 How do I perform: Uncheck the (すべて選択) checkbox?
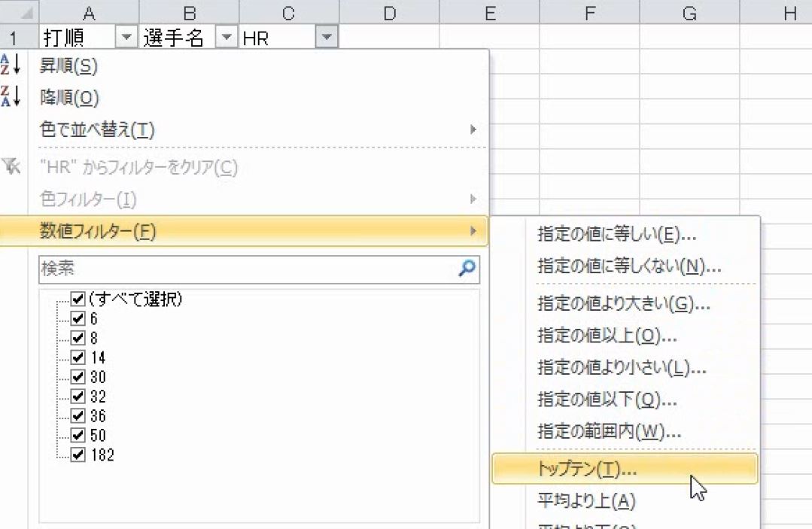click(77, 299)
